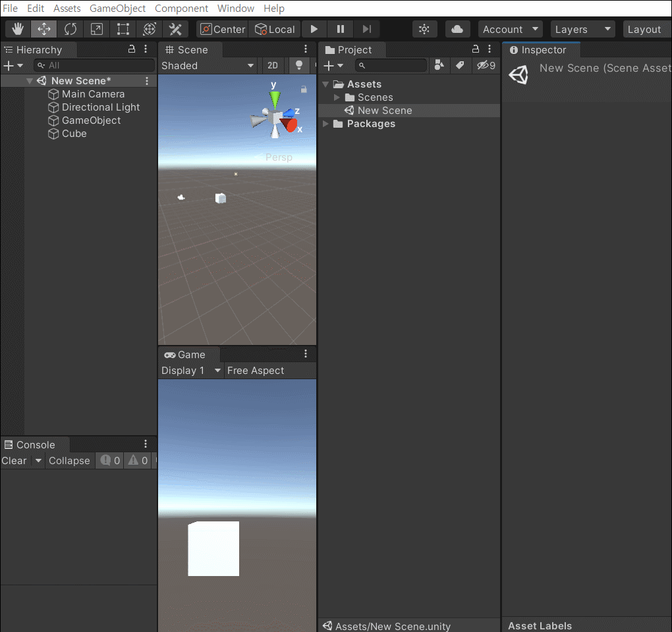
Task: Click the green Y axis gizmo
Action: [274, 99]
